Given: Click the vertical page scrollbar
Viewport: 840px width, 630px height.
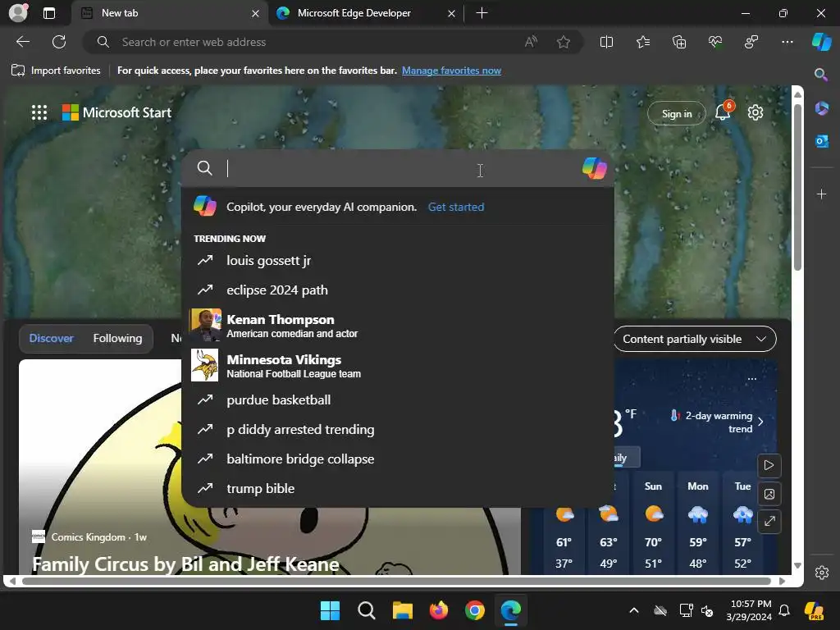Looking at the screenshot, I should point(797,188).
